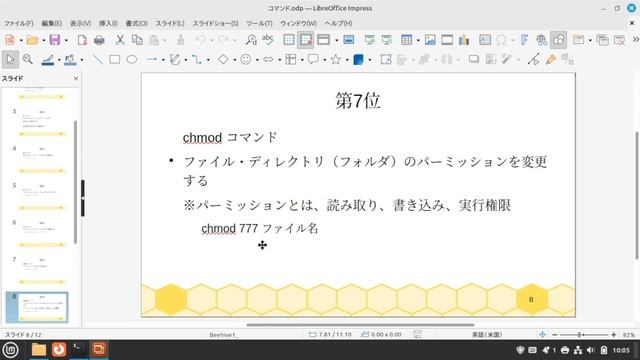Pick the Fill color bucket tool
This screenshot has height=360, width=640.
(70, 60)
